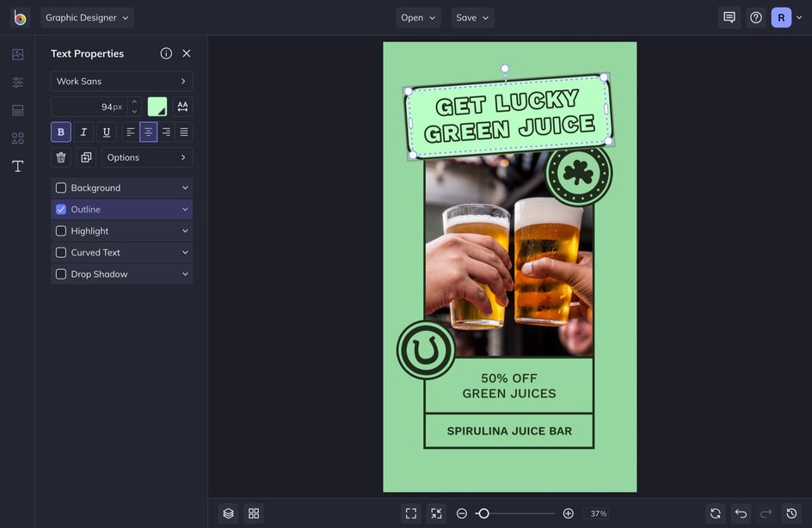Open the Work Sans font selector
This screenshot has width=812, height=528.
121,81
